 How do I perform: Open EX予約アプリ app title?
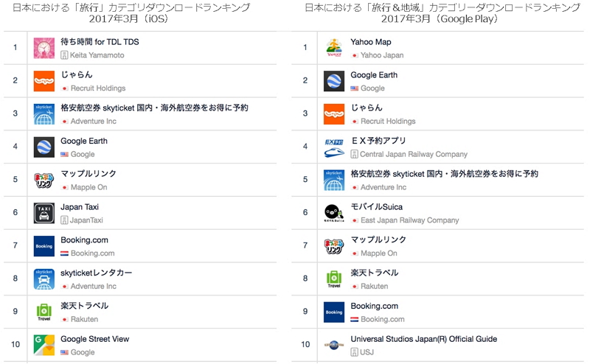tap(378, 141)
